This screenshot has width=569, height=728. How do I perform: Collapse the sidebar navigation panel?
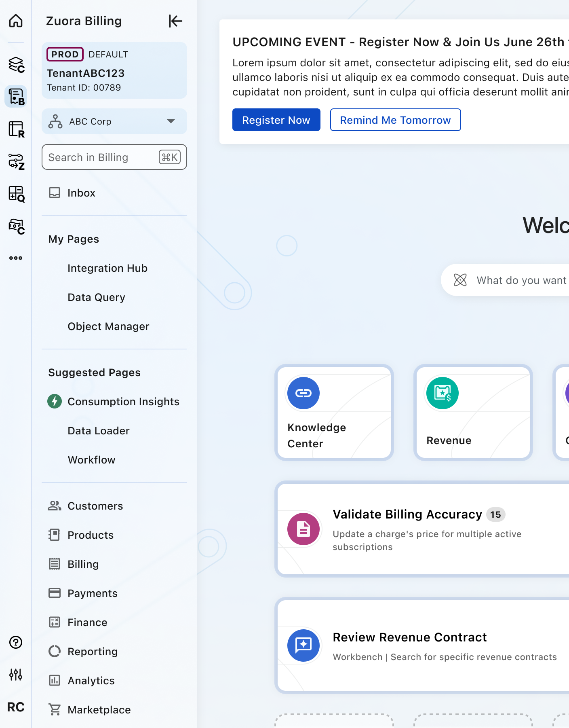click(x=175, y=21)
